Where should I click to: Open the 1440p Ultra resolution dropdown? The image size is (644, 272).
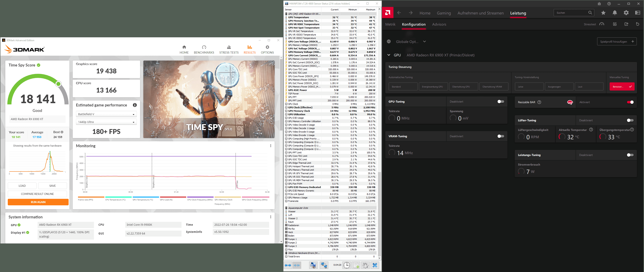106,122
